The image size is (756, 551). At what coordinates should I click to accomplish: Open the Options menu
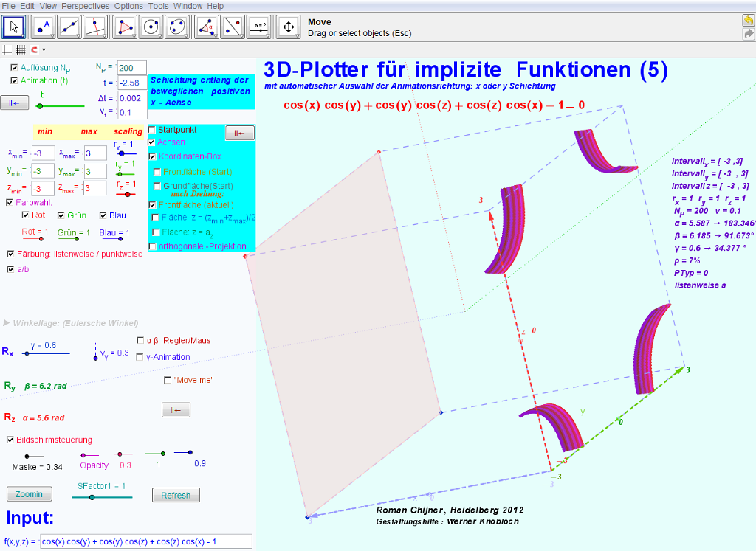pyautogui.click(x=128, y=6)
